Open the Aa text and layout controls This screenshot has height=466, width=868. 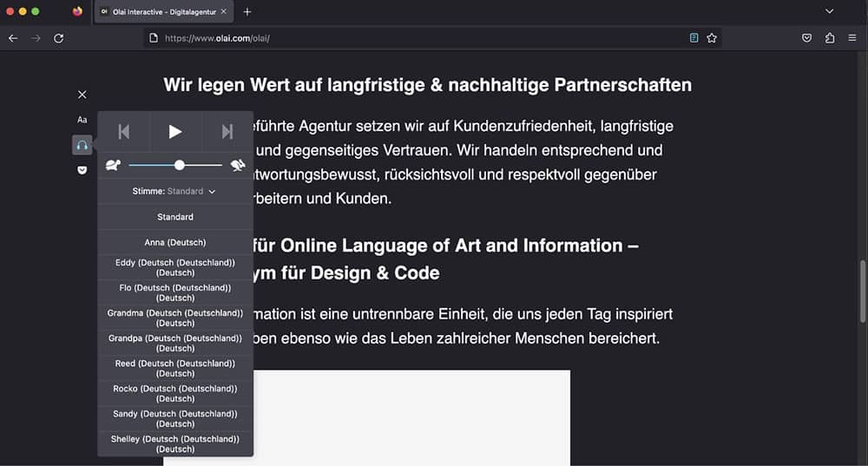(x=82, y=120)
